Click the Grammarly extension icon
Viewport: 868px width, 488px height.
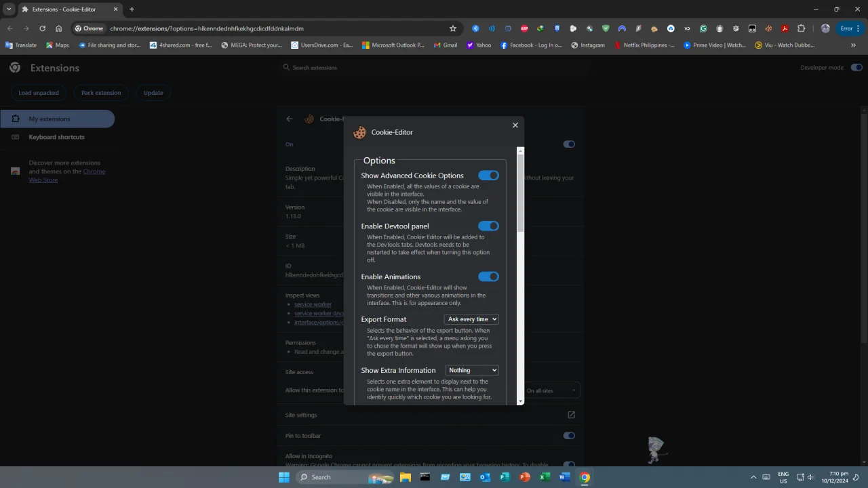point(704,28)
